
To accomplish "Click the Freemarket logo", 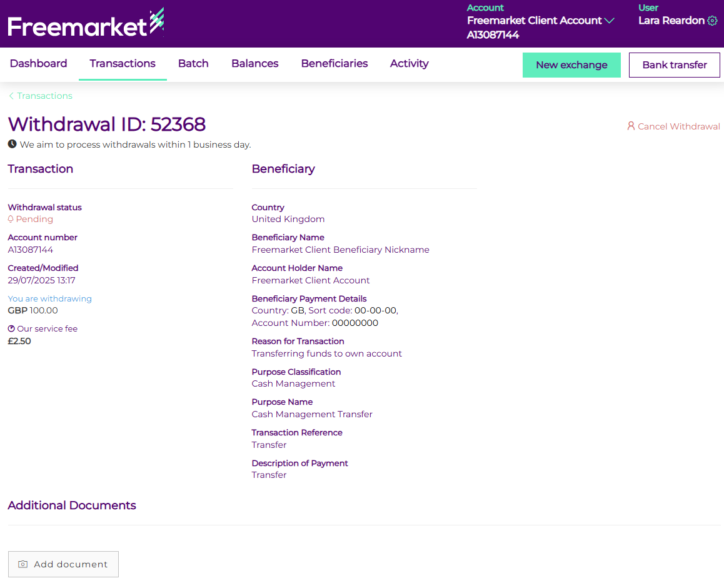I will [86, 25].
